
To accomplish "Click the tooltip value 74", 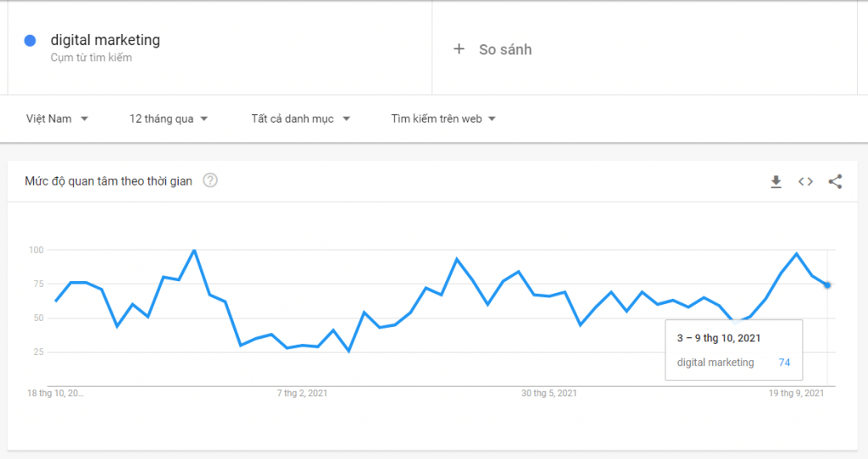I will tap(784, 362).
